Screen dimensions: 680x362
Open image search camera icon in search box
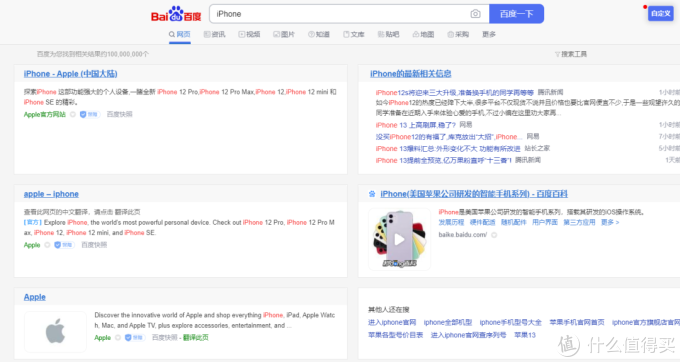click(475, 14)
